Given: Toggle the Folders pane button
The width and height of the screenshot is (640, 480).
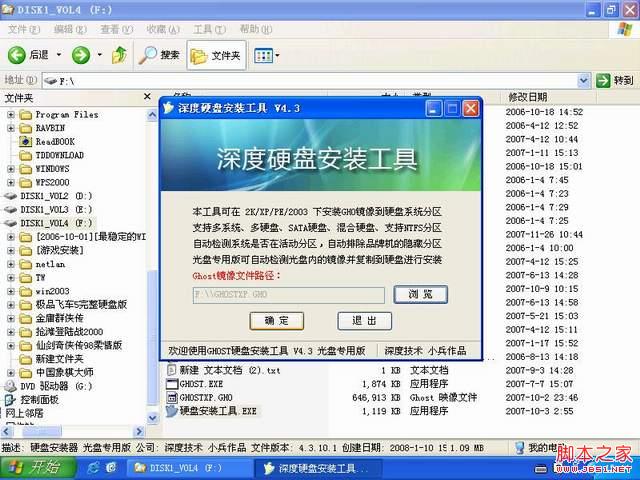Looking at the screenshot, I should click(216, 55).
